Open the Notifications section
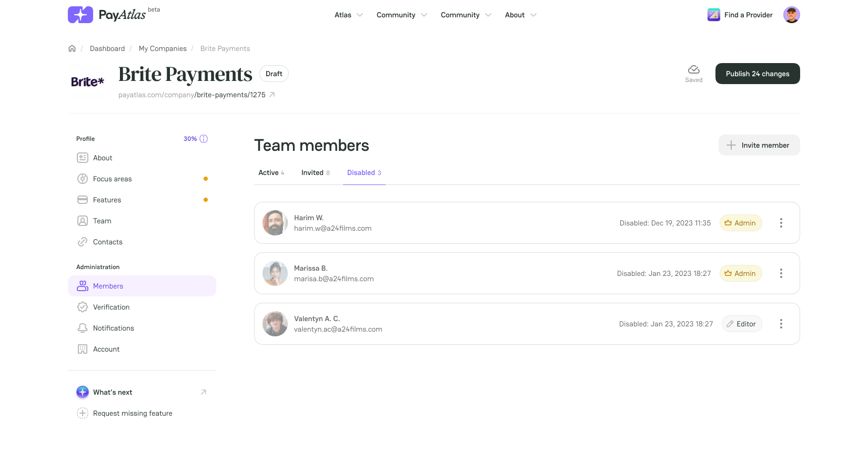Viewport: 868px width, 473px height. (x=142, y=328)
